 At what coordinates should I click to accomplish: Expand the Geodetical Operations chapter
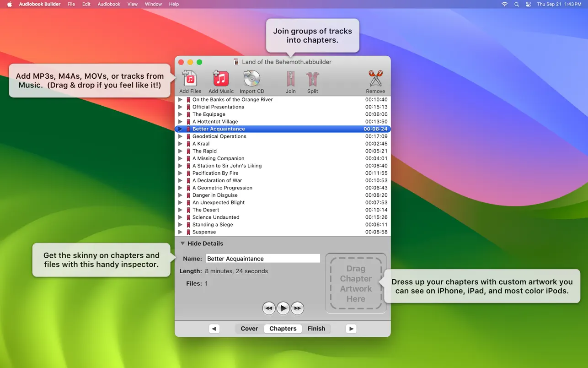[x=181, y=136]
